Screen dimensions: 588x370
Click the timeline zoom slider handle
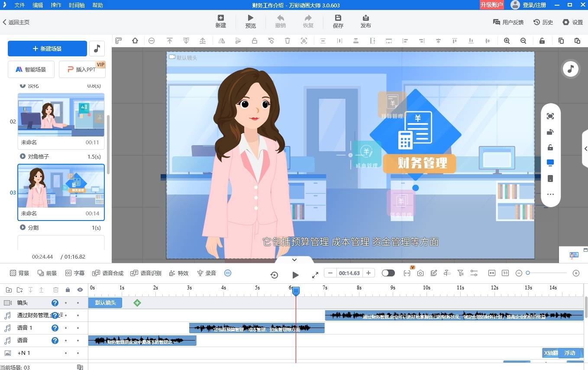click(528, 273)
